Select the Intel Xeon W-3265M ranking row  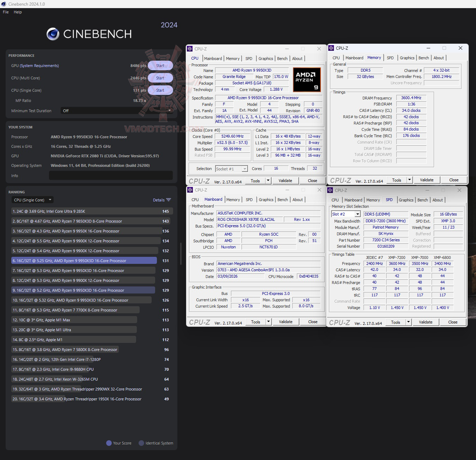pyautogui.click(x=92, y=379)
